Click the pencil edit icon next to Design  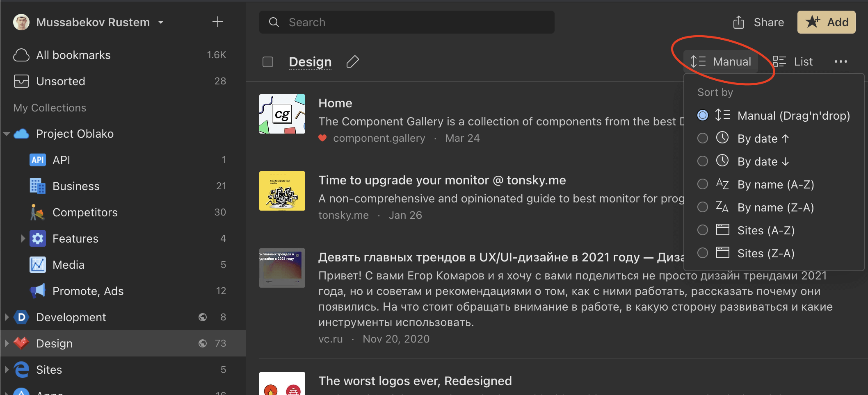click(353, 62)
